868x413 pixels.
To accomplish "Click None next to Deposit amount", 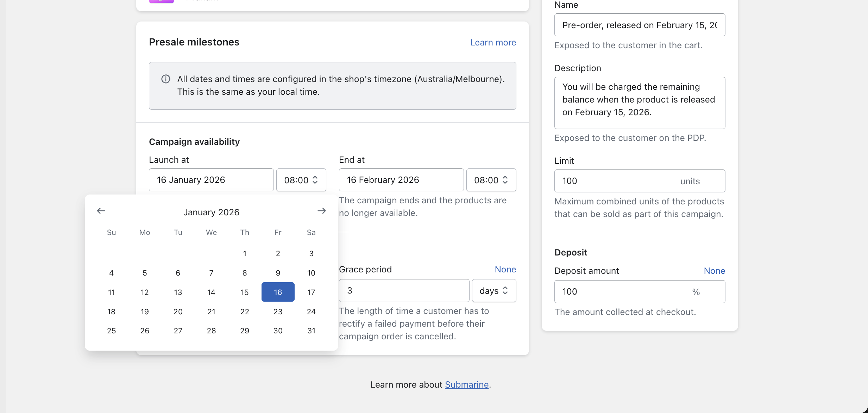I will tap(714, 271).
